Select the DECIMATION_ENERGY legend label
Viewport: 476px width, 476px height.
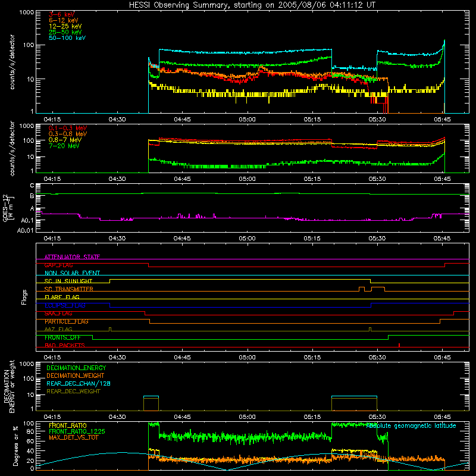76,368
